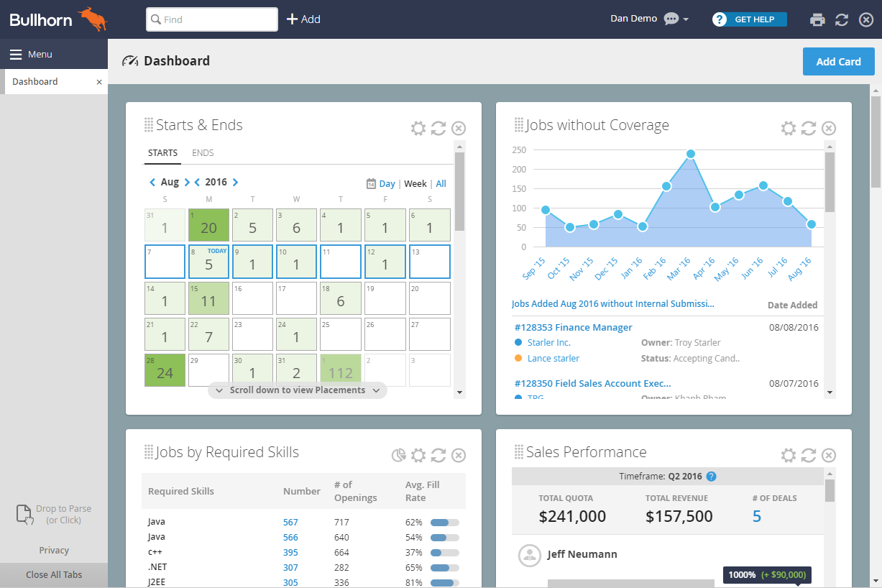Open job #128353 Finance Manager

click(573, 327)
